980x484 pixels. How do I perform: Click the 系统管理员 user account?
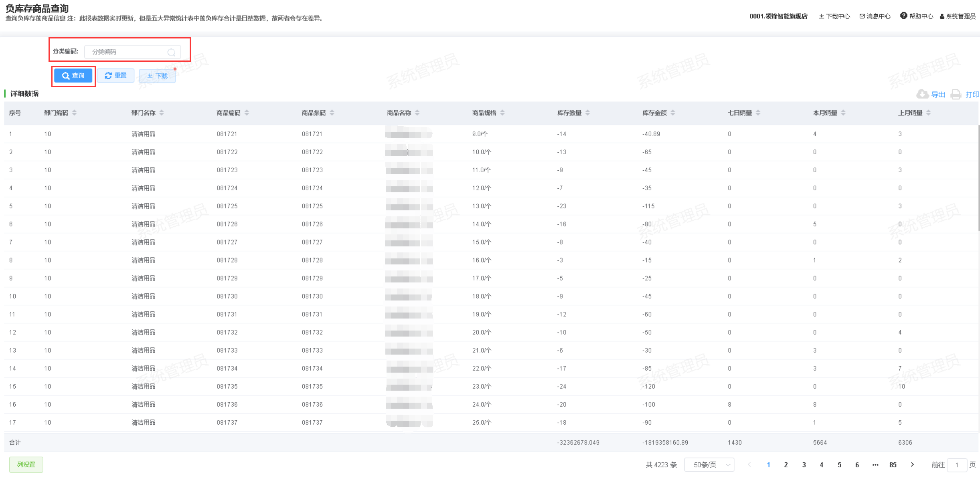pyautogui.click(x=958, y=16)
